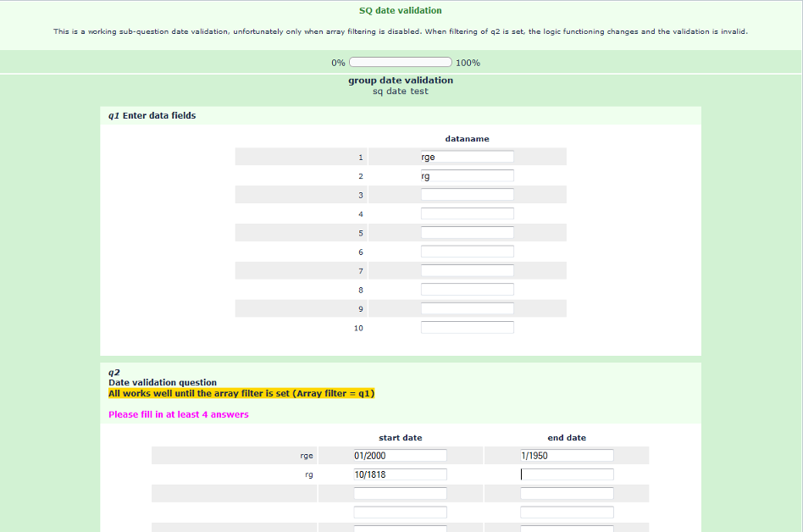Click the yellow highlighted array filter note
Image resolution: width=803 pixels, height=532 pixels.
pos(241,393)
